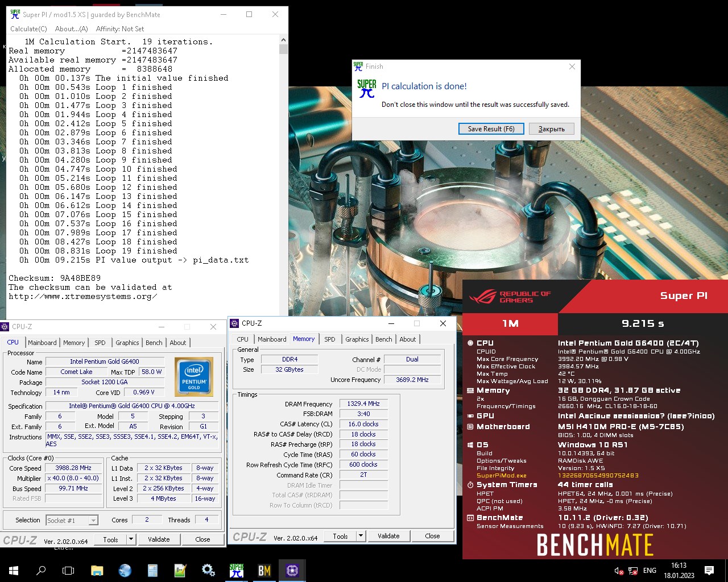Click Validate in left CPU-Z CPU window
The width and height of the screenshot is (728, 582).
pos(159,539)
